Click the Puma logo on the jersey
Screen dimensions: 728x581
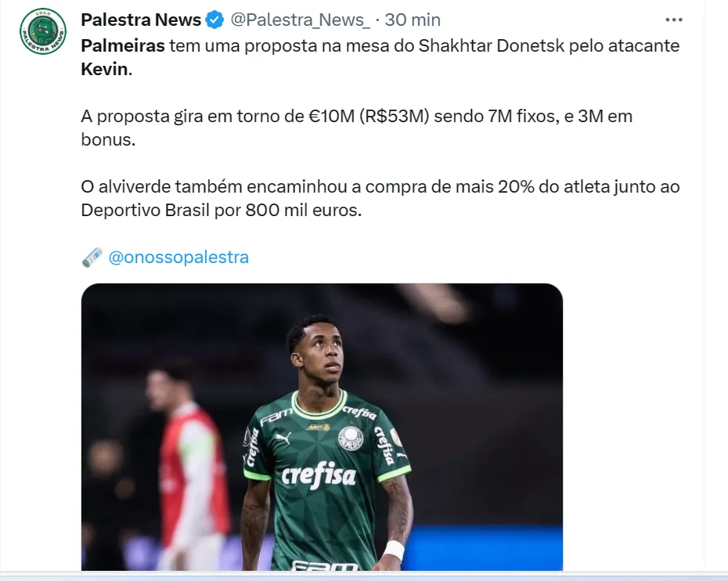283,438
